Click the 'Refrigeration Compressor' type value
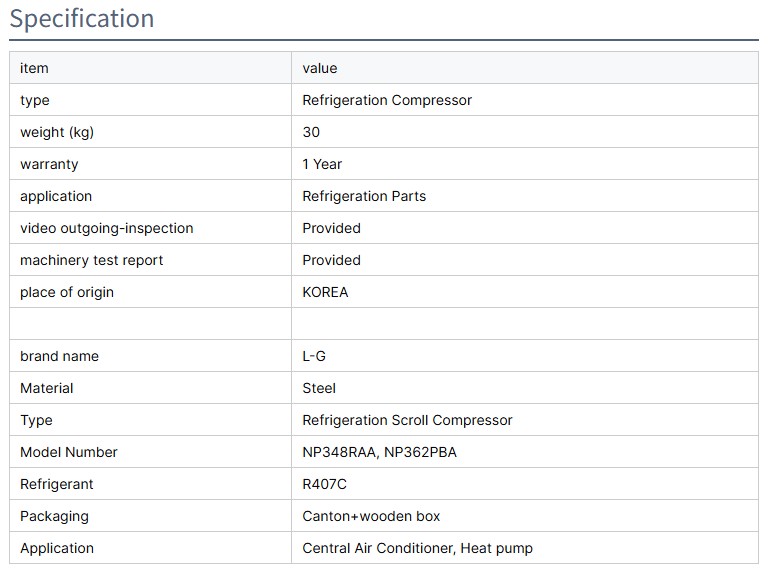770x572 pixels. [x=387, y=100]
